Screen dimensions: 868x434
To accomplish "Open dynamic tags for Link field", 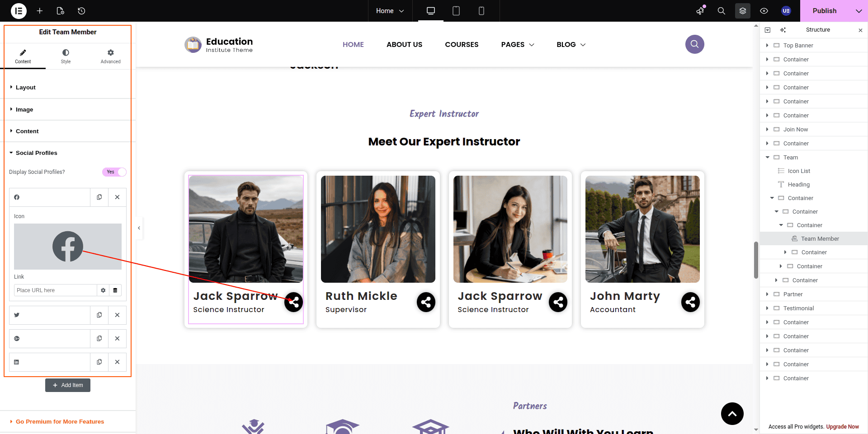I will 115,290.
